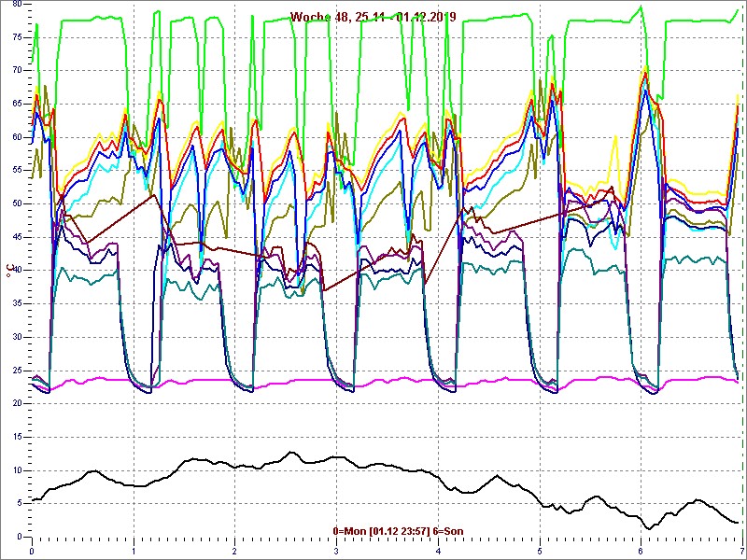Select the y-axis tick label "35"
747x560 pixels.
pos(17,304)
